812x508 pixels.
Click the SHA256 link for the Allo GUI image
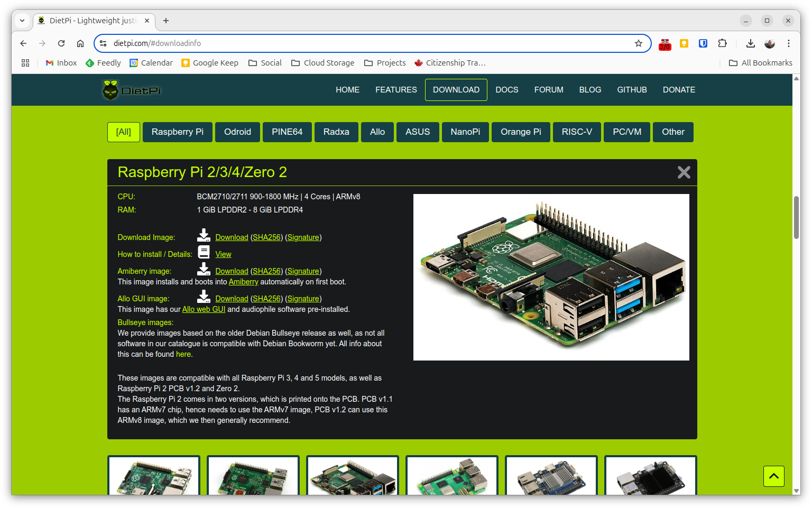266,298
